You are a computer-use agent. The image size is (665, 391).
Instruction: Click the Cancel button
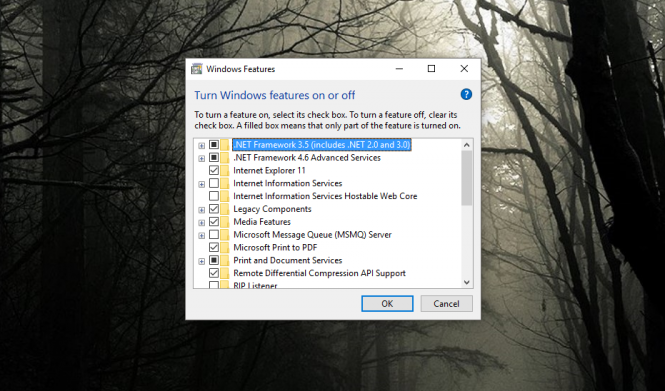coord(446,304)
